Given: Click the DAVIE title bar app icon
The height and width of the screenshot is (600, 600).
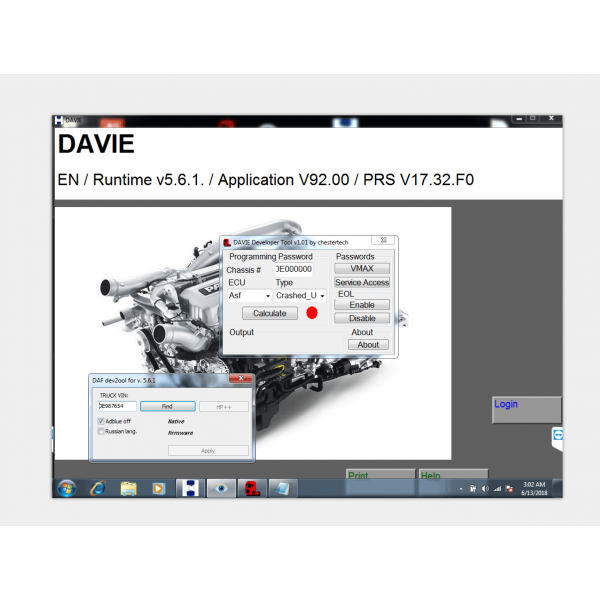Looking at the screenshot, I should [59, 120].
